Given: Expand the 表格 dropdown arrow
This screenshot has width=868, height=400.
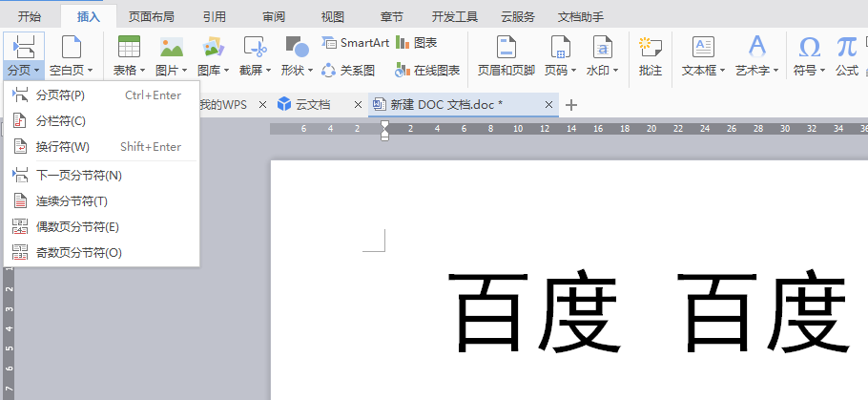Looking at the screenshot, I should click(142, 71).
